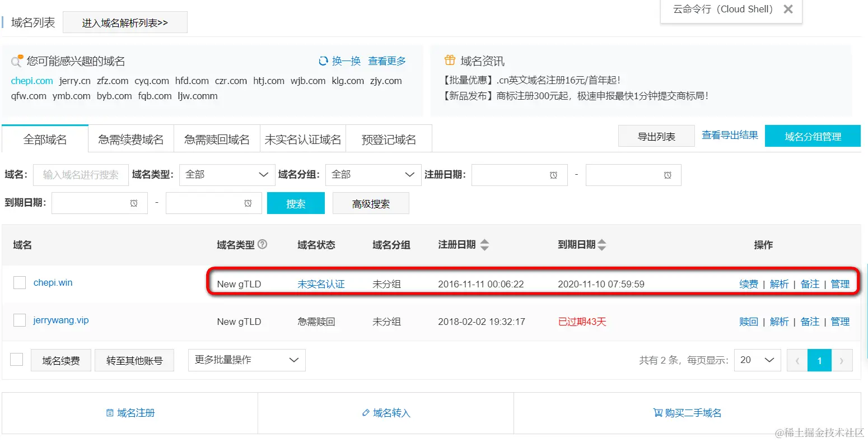Expand the 更多批量操作 dropdown
Viewport: 868px width, 442px height.
click(x=246, y=360)
